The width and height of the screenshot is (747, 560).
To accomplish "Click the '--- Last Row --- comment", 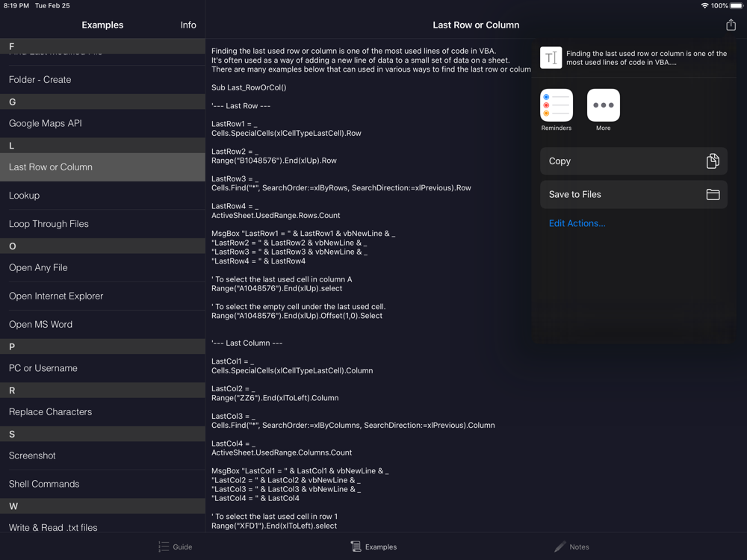I will click(241, 106).
